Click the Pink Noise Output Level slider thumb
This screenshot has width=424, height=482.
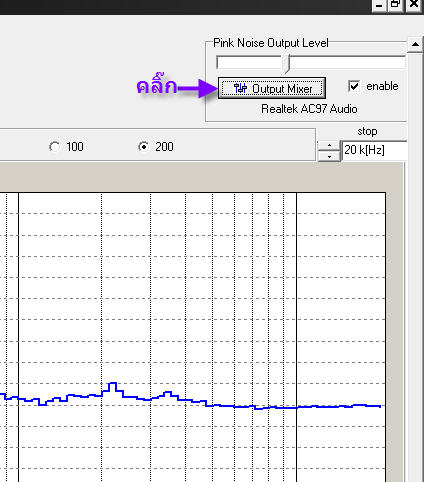click(287, 64)
